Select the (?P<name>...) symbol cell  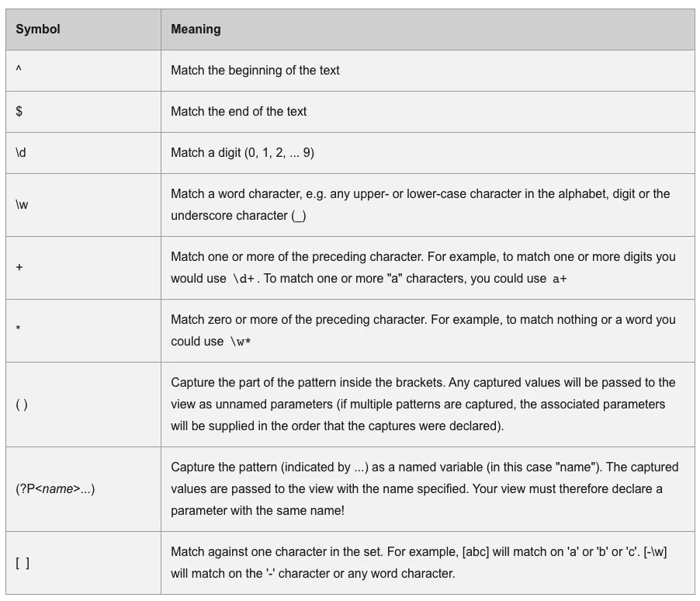pyautogui.click(x=55, y=489)
